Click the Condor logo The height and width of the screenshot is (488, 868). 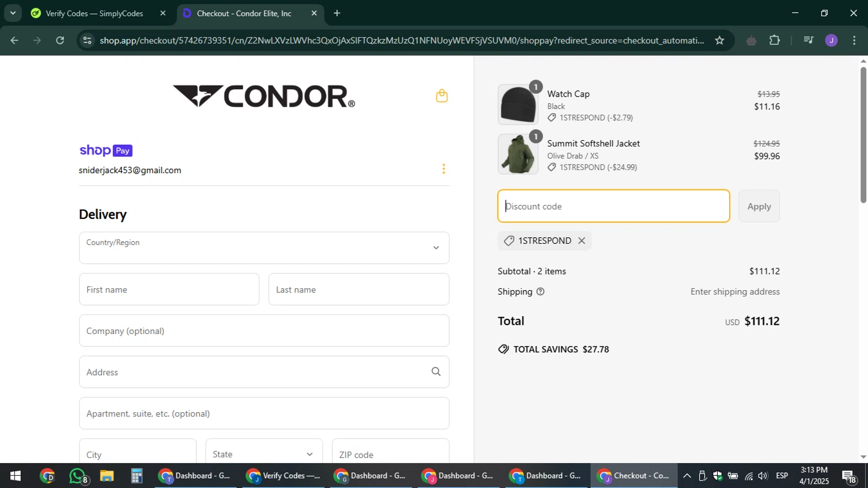coord(264,96)
